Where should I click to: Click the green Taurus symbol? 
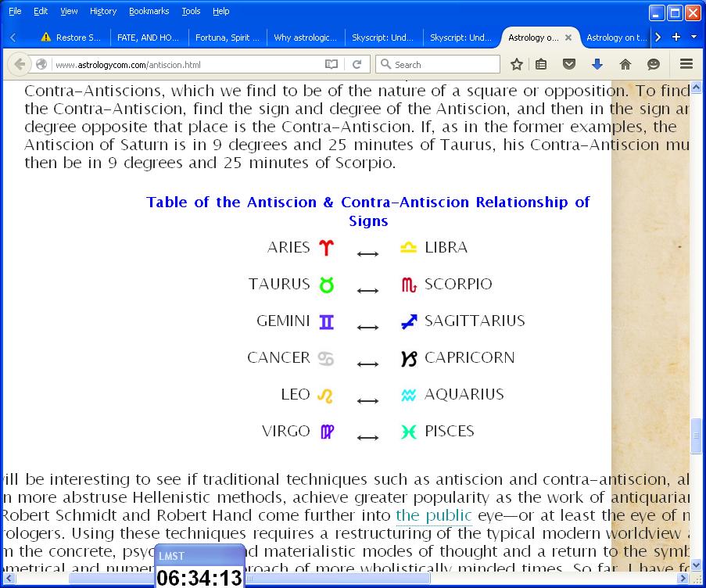point(327,285)
